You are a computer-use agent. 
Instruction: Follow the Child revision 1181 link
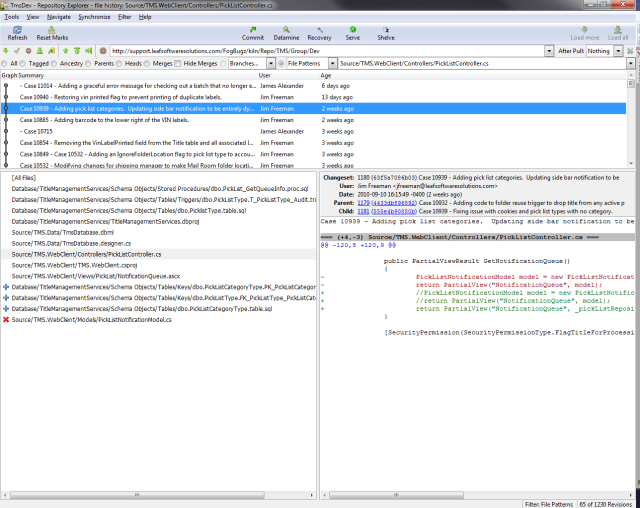pyautogui.click(x=363, y=211)
